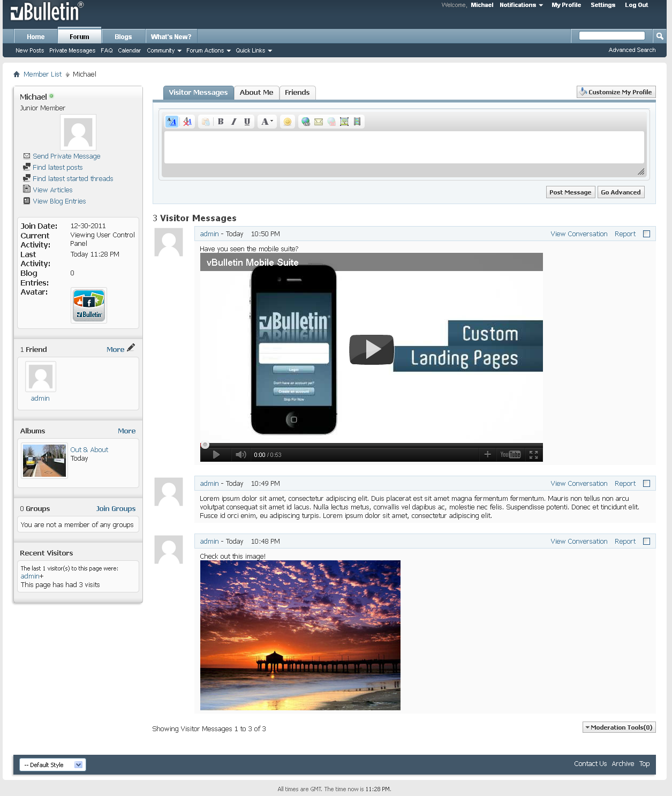Viewport: 672px width, 796px height.
Task: Click the Member List breadcrumb link
Action: point(42,74)
